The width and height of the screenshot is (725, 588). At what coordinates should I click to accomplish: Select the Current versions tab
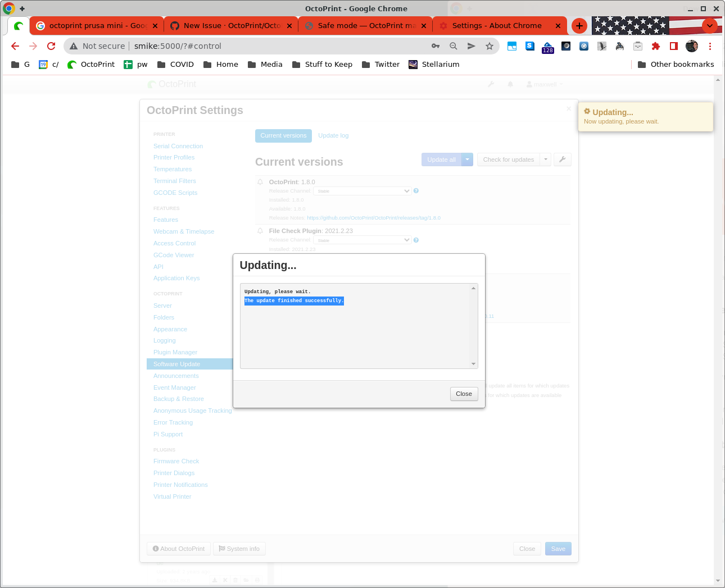(x=283, y=135)
